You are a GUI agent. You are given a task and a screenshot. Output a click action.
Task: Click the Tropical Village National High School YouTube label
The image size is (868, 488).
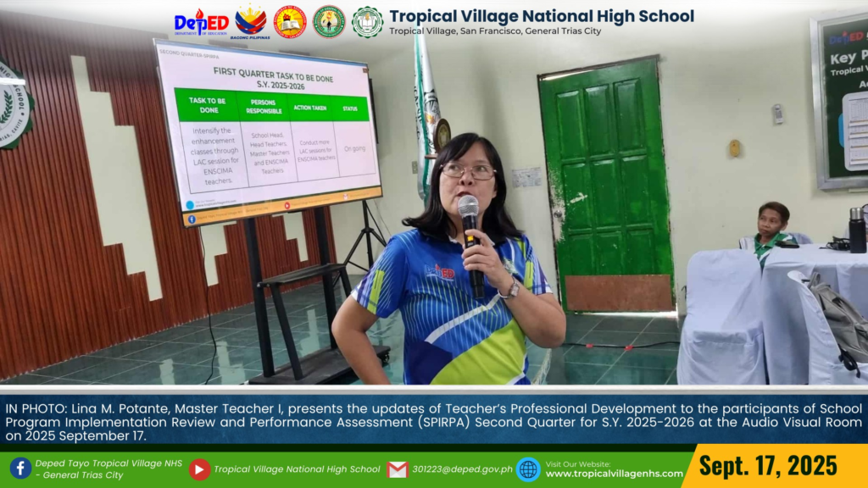pos(297,469)
